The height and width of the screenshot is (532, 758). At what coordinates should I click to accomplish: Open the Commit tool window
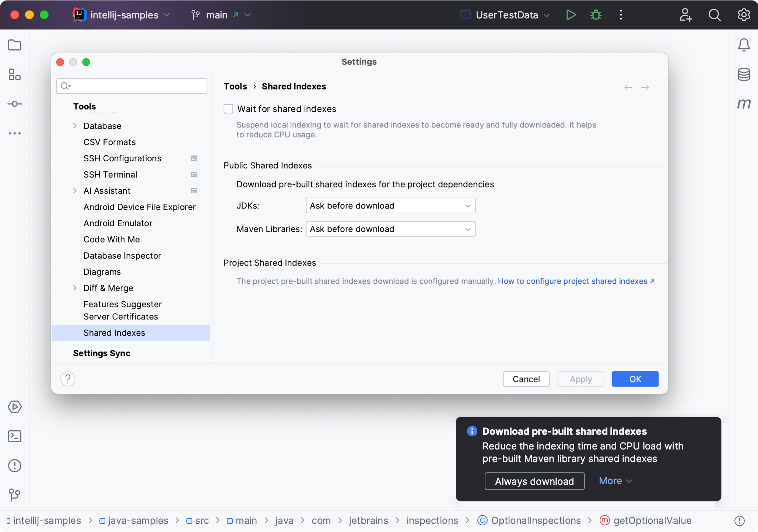tap(14, 104)
